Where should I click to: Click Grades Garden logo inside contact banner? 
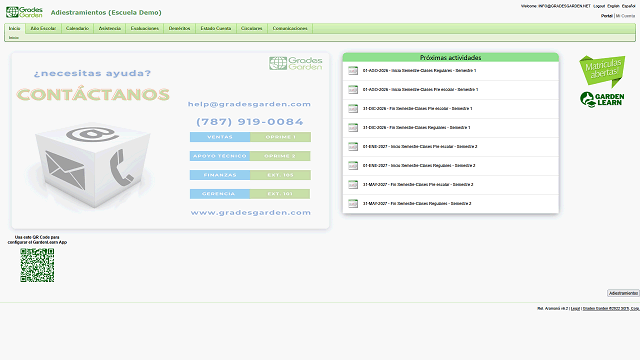click(296, 63)
